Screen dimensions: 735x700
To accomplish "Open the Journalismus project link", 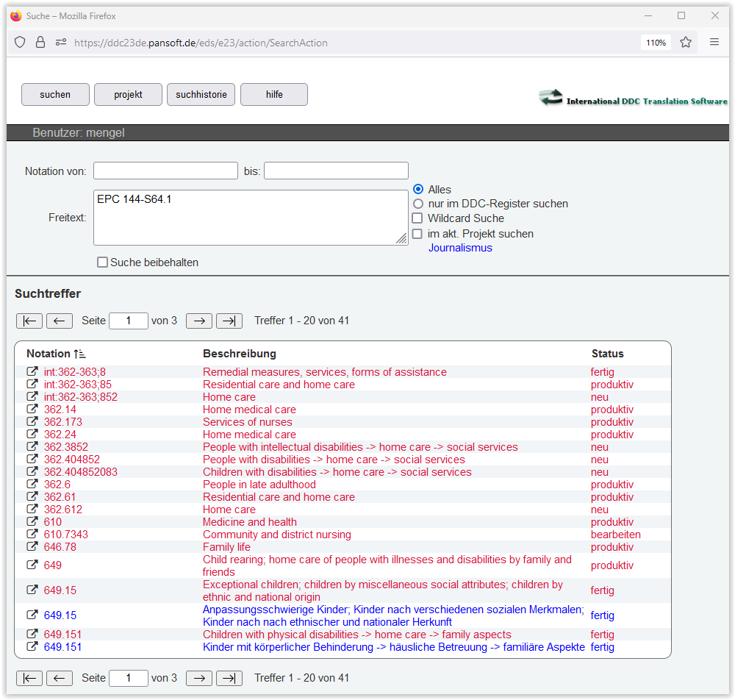I will pos(460,248).
